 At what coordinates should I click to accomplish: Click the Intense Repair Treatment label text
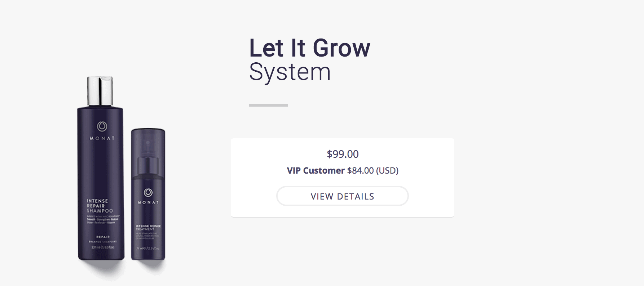(148, 227)
